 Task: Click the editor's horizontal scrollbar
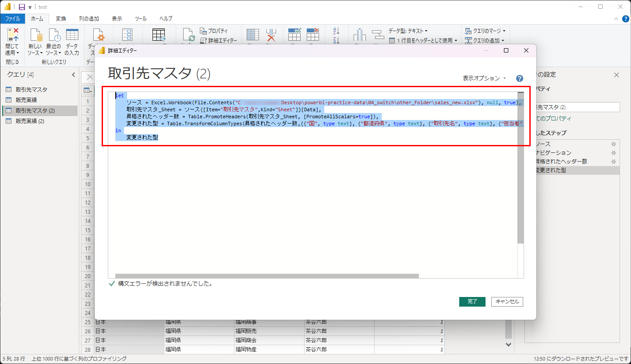(x=267, y=276)
